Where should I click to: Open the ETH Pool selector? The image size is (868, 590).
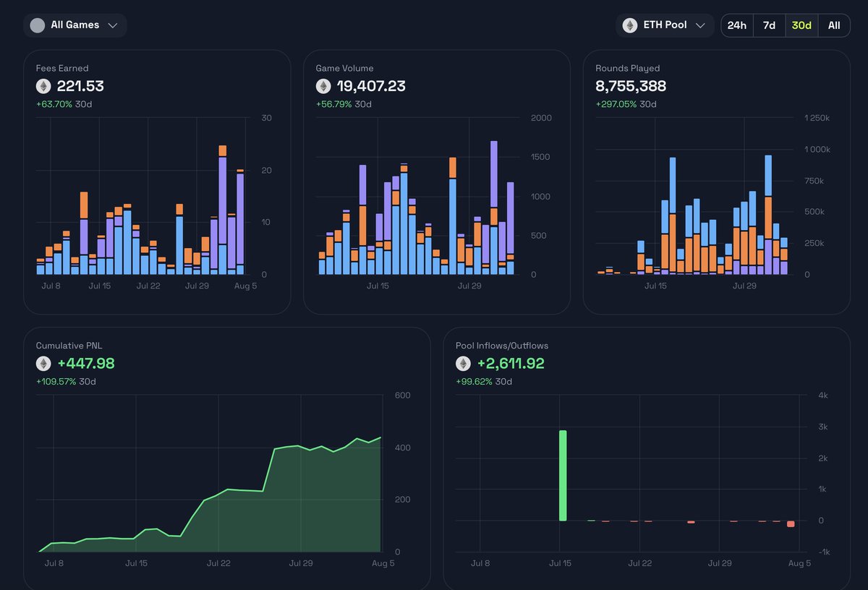(x=665, y=25)
